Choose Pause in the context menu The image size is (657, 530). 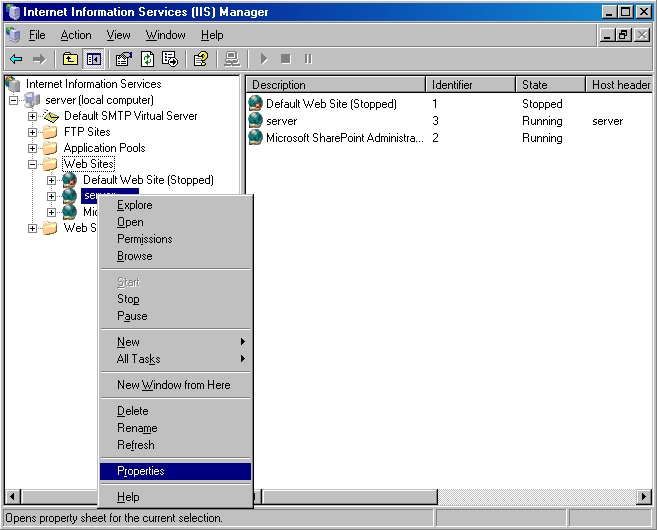click(x=175, y=316)
